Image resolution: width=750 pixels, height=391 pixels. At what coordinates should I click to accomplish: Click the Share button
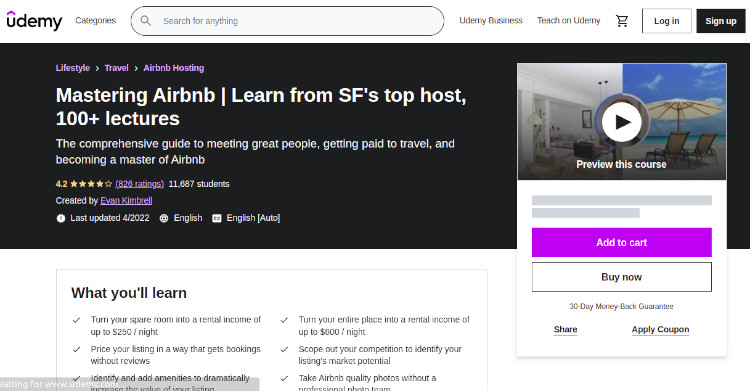coord(565,329)
